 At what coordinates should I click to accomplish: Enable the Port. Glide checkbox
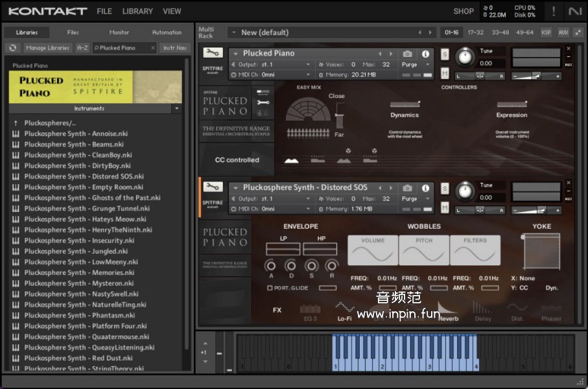270,288
